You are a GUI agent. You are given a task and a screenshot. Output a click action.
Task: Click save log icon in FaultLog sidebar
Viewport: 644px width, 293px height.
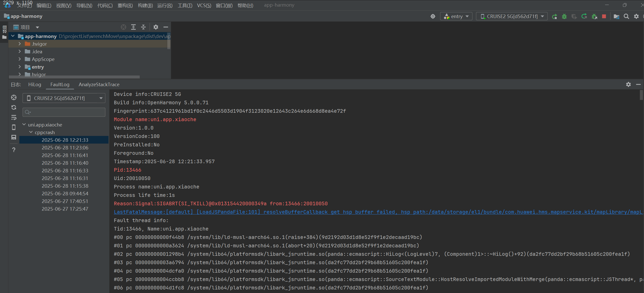click(x=14, y=137)
